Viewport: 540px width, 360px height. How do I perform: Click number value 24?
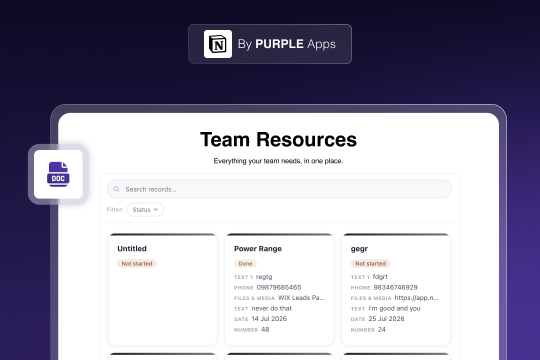pyautogui.click(x=382, y=329)
